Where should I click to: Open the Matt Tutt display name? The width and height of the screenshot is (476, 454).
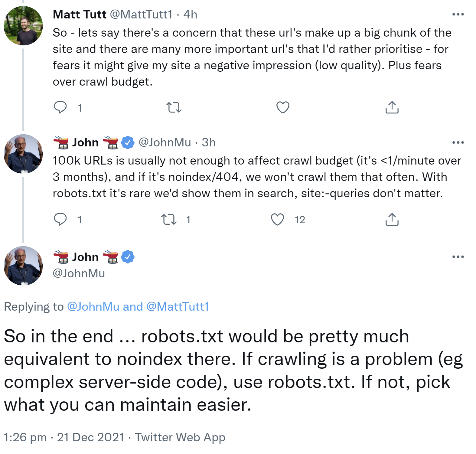(x=80, y=14)
